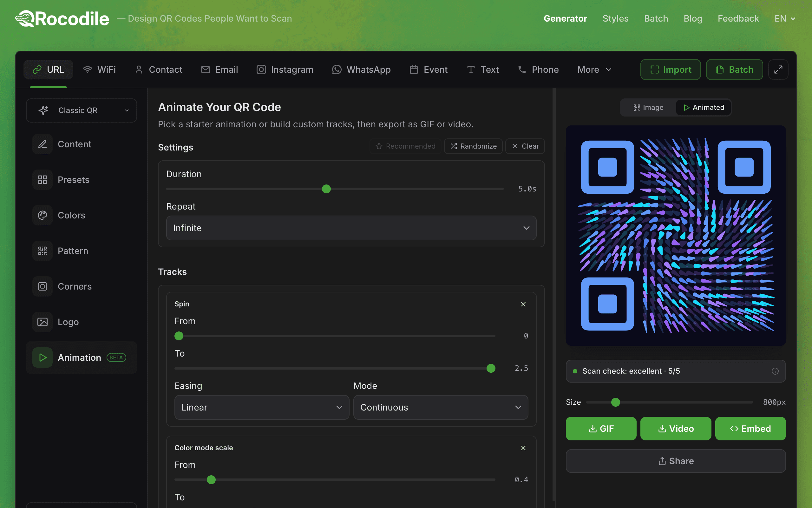Open the Instagram QR type
Viewport: 812px width, 508px height.
(285, 70)
